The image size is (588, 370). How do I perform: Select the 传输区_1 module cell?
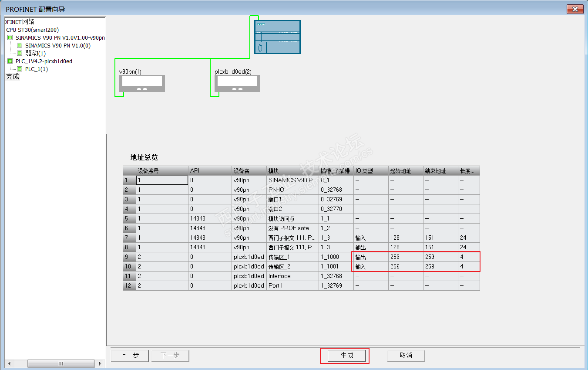point(293,257)
